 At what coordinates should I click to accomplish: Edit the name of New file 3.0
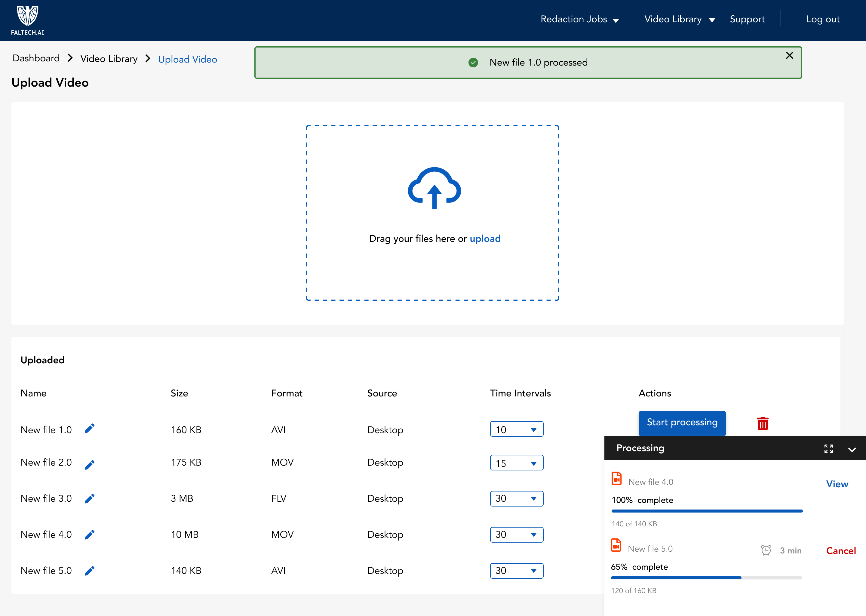tap(90, 498)
